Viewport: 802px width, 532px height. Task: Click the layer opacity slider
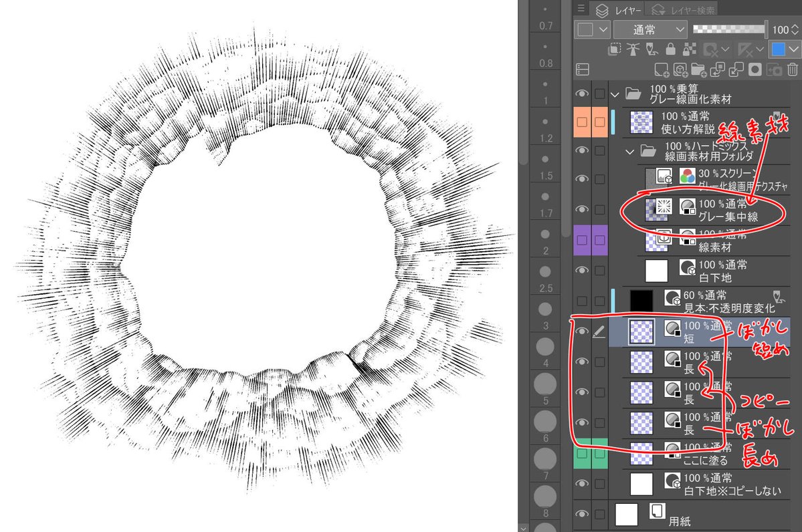pyautogui.click(x=730, y=29)
